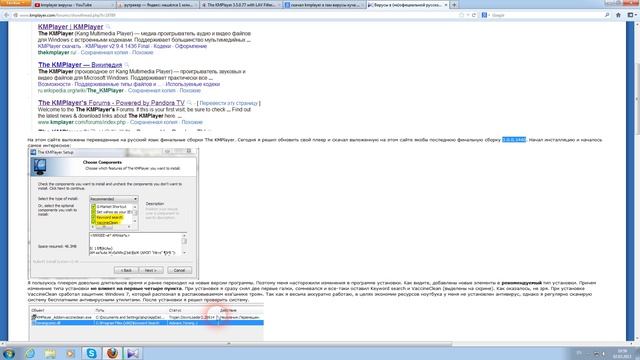Reload the page with the refresh icon
This screenshot has width=640, height=360.
pyautogui.click(x=474, y=15)
